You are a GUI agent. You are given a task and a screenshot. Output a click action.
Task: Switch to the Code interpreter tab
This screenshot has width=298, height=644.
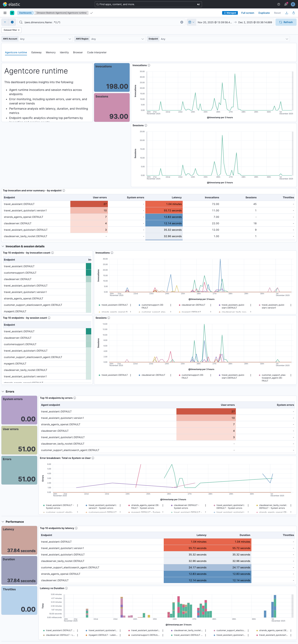coord(97,53)
